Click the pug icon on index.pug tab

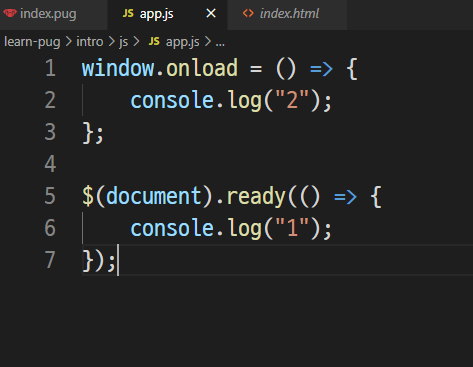(10, 13)
